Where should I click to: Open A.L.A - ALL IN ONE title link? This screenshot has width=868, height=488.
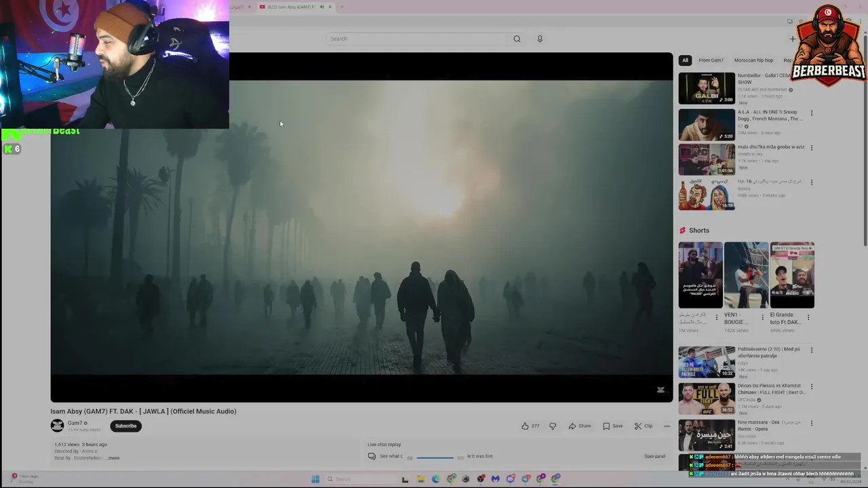(x=770, y=115)
